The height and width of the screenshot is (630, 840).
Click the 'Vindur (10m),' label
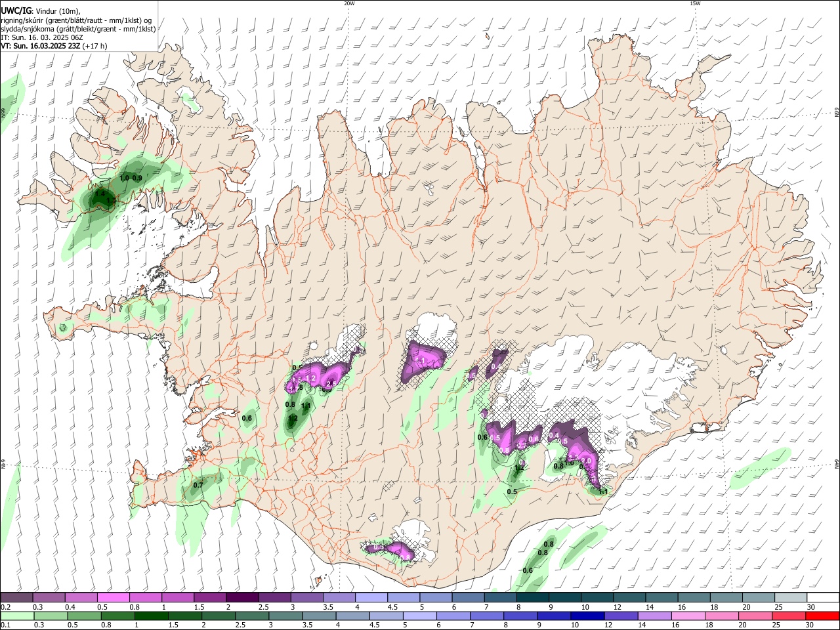click(57, 11)
